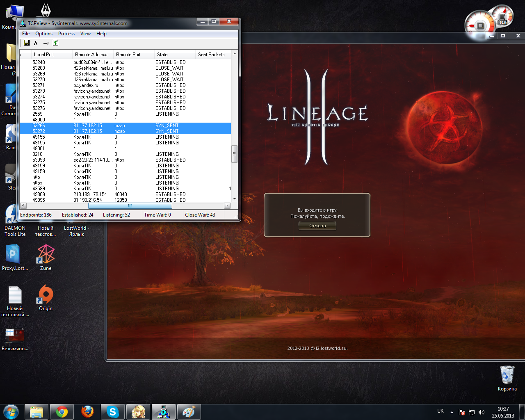The height and width of the screenshot is (420, 525).
Task: Click the volume icon in system tray
Action: tap(482, 412)
